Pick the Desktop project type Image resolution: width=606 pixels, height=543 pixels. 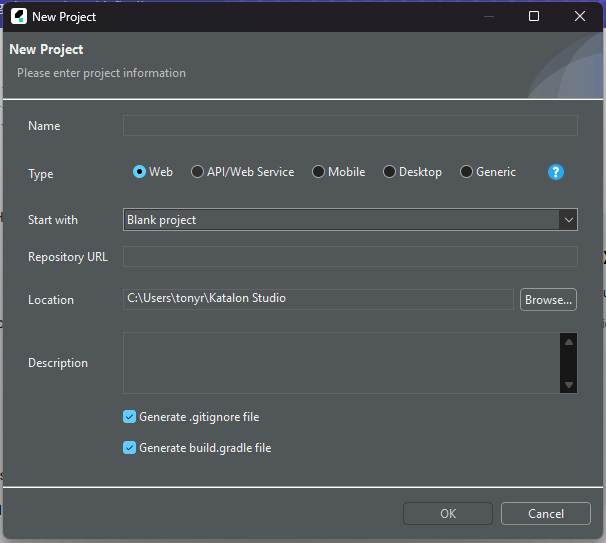coord(390,172)
